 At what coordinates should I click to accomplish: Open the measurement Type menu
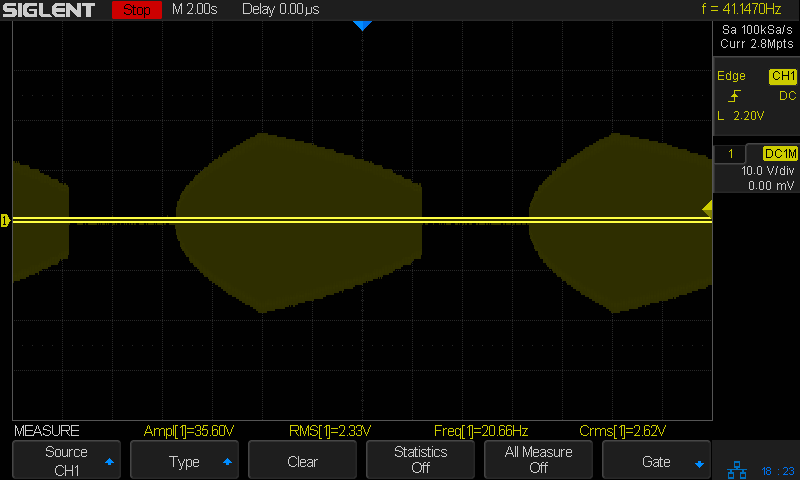click(x=184, y=461)
